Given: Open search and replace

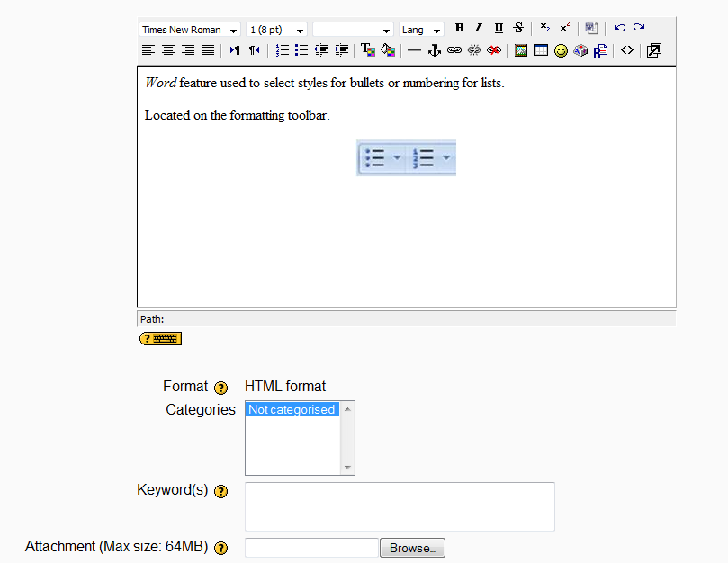Looking at the screenshot, I should click(x=600, y=50).
